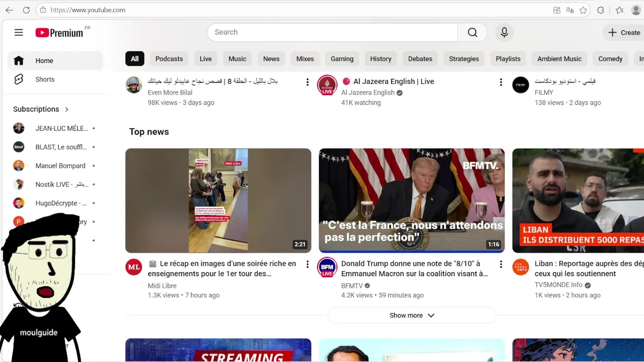Image resolution: width=644 pixels, height=362 pixels.
Task: Select the Mixes filter chip
Action: click(x=305, y=59)
